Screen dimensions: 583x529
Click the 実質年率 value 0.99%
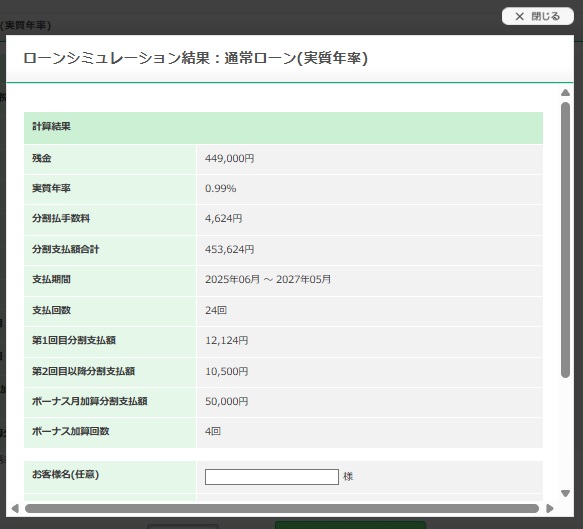[x=220, y=188]
